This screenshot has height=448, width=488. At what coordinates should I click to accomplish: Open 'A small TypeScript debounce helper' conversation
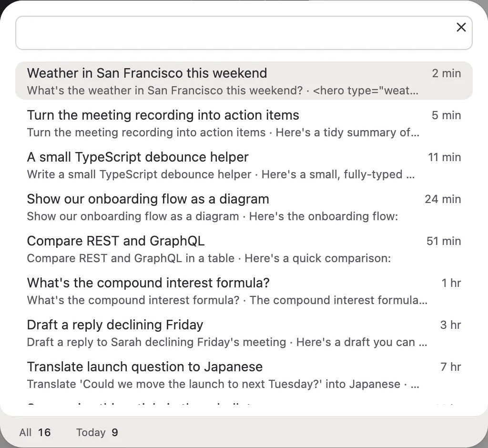point(244,165)
